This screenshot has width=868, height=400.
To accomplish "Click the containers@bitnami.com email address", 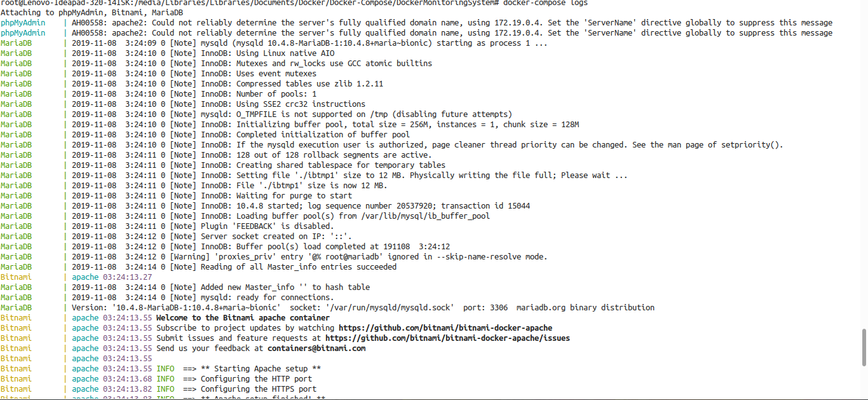I will tap(316, 348).
